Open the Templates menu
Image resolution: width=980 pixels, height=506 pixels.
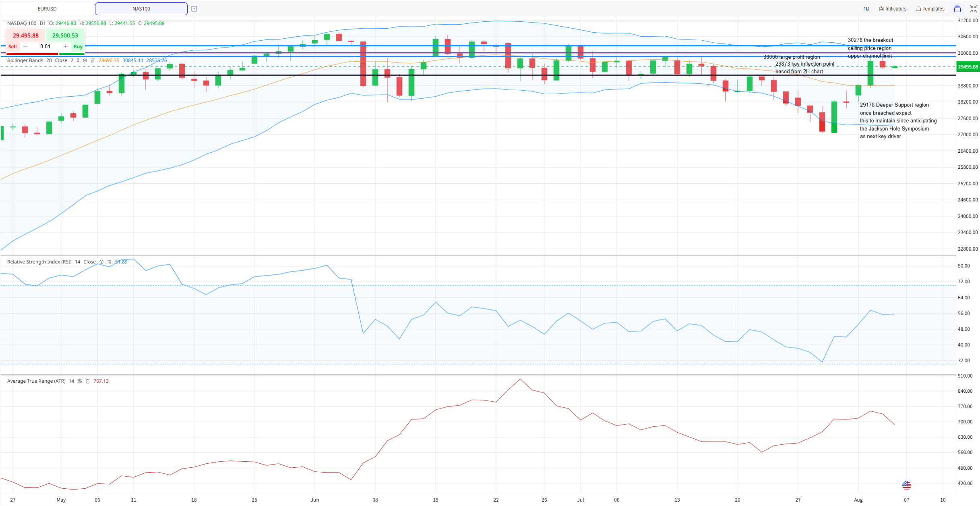930,9
